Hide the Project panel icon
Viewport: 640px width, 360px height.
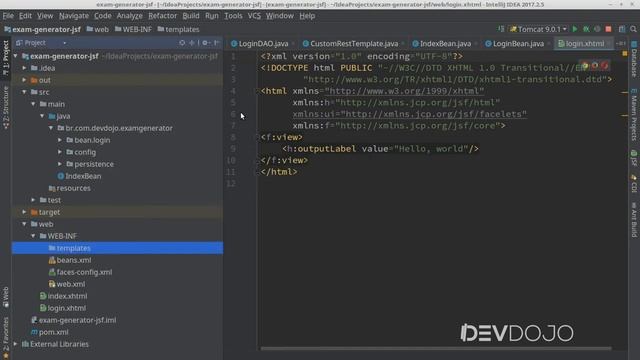tap(217, 43)
